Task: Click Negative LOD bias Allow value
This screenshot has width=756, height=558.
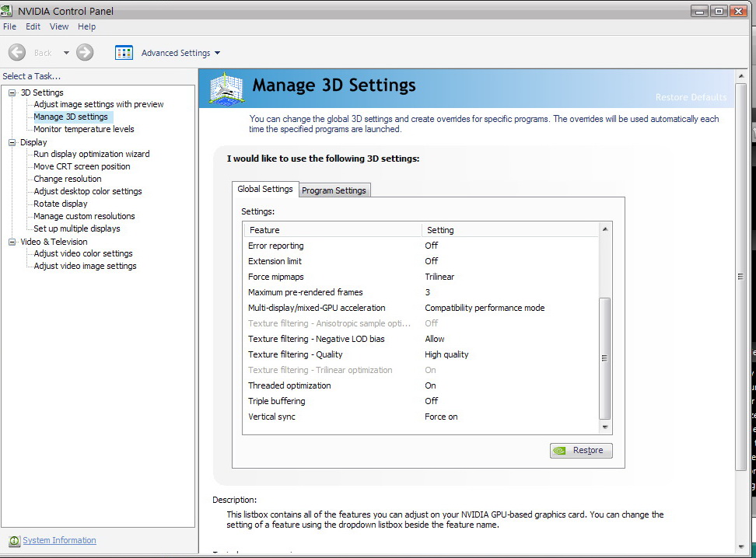Action: (x=435, y=339)
